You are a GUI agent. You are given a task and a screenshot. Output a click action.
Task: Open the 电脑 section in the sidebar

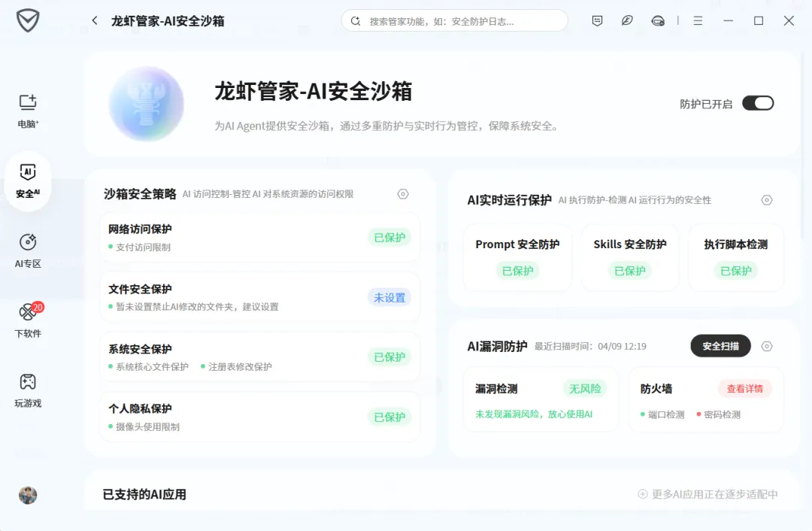click(28, 111)
